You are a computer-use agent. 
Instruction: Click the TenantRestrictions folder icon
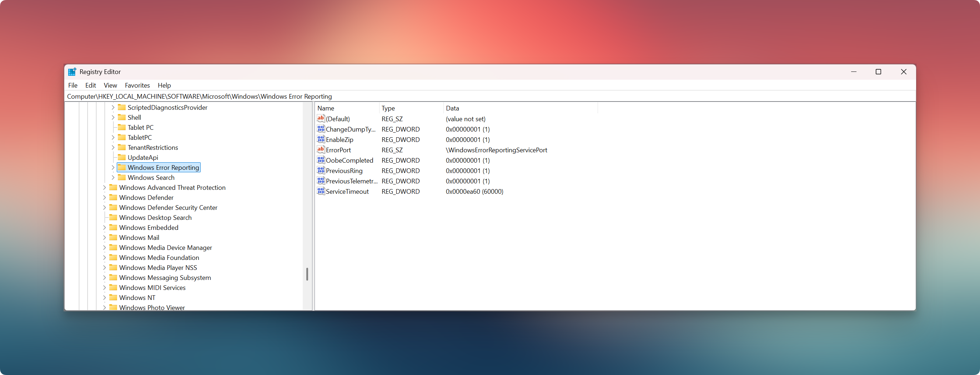[x=122, y=147]
